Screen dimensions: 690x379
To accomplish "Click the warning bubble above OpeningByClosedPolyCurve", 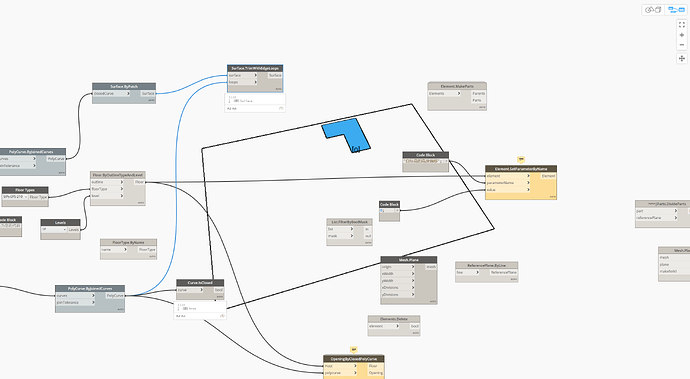I will (x=354, y=350).
